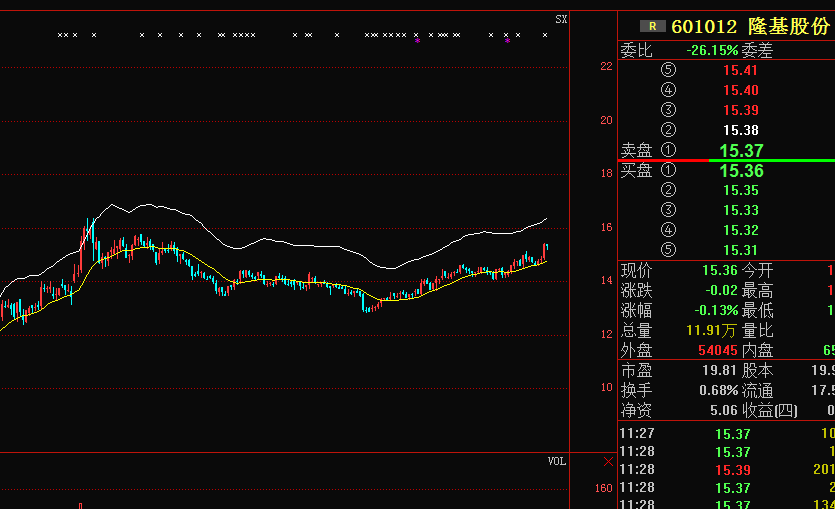Select buy level two price 15.35
Screen dimensions: 835x509
pos(740,191)
